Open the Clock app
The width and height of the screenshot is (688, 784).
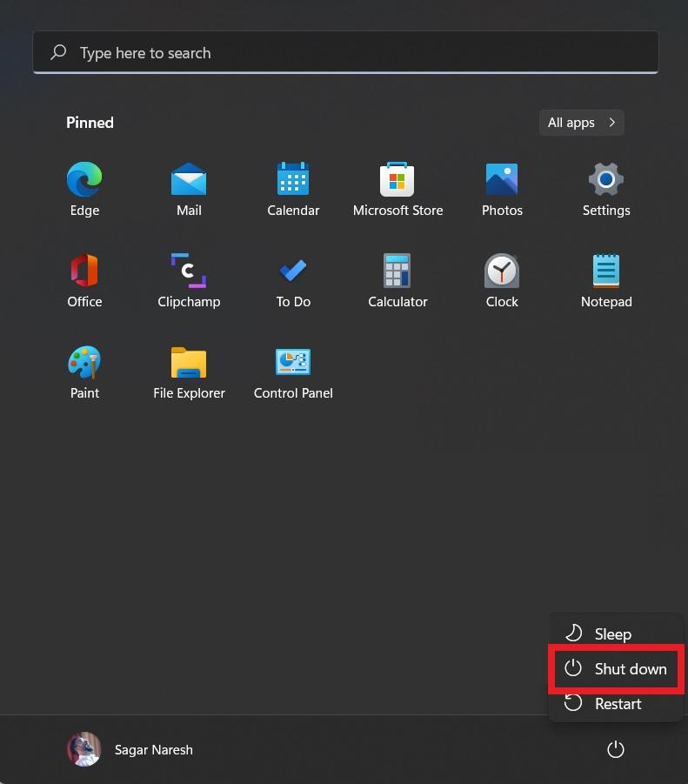click(x=502, y=280)
